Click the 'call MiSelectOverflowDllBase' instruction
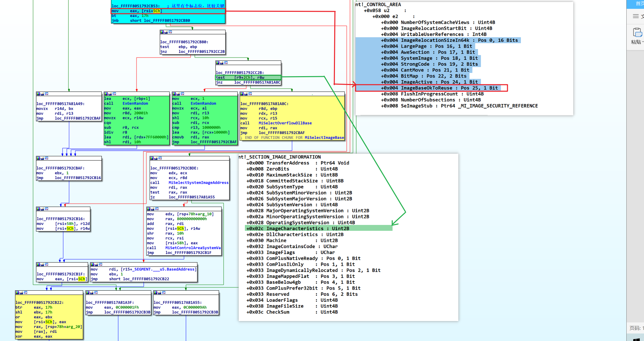 click(x=276, y=123)
